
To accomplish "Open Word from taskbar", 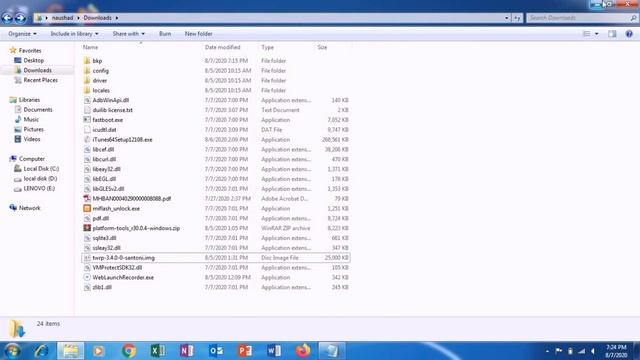I will pos(274,351).
